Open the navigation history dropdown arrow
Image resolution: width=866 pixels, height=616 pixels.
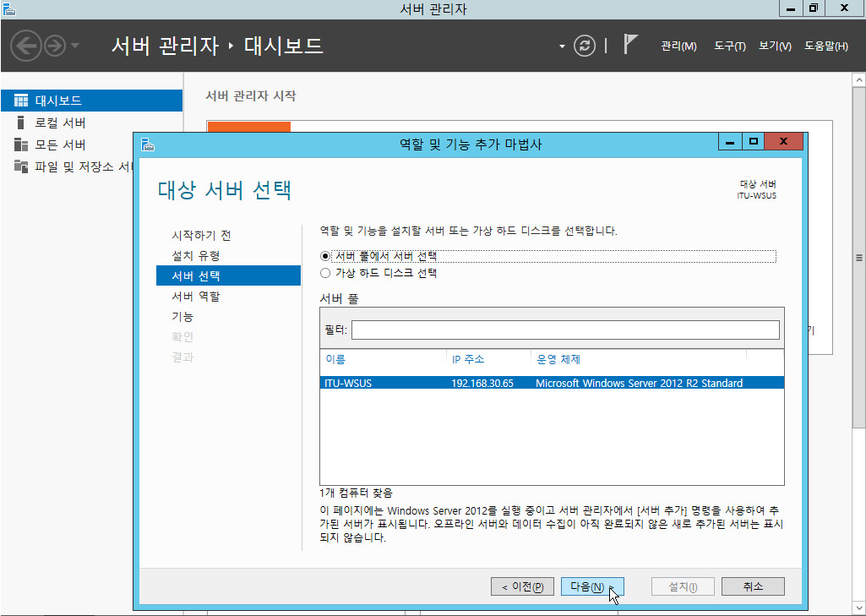75,46
